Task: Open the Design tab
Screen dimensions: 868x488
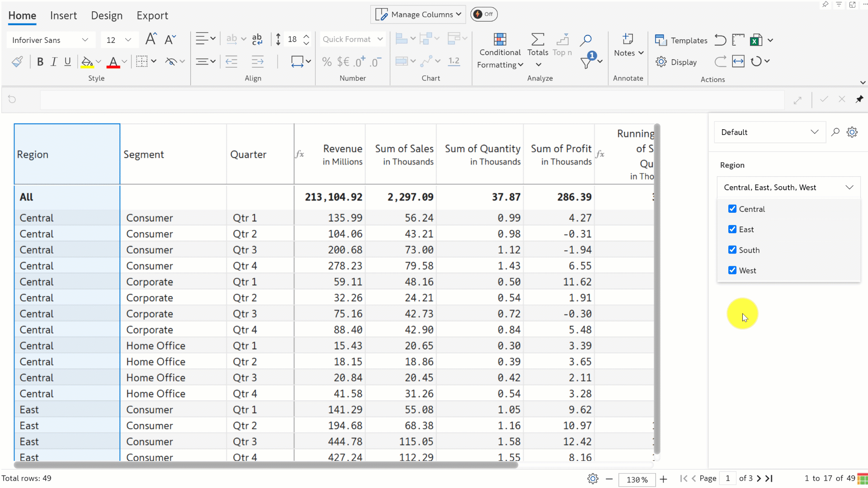Action: (x=107, y=15)
